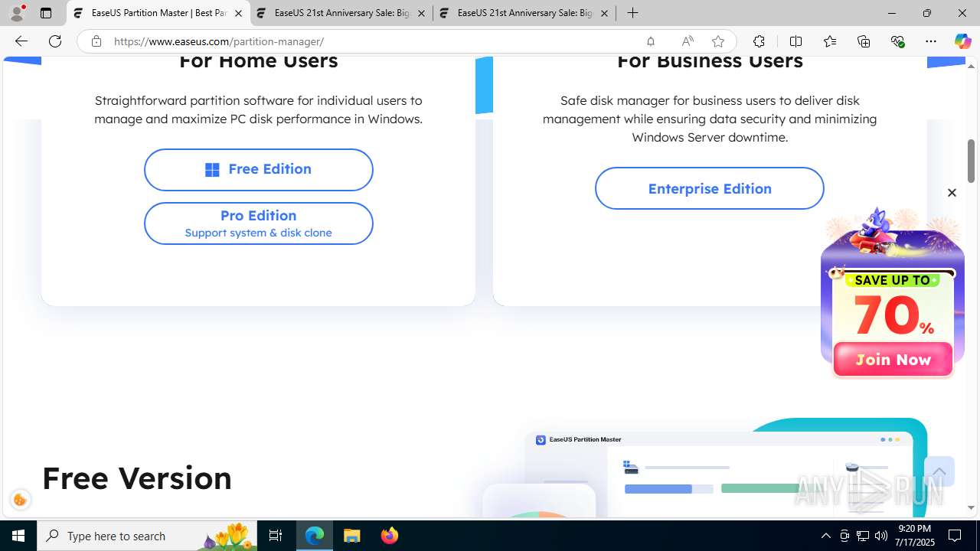The height and width of the screenshot is (551, 980).
Task: Launch Firefox from taskbar
Action: (389, 536)
